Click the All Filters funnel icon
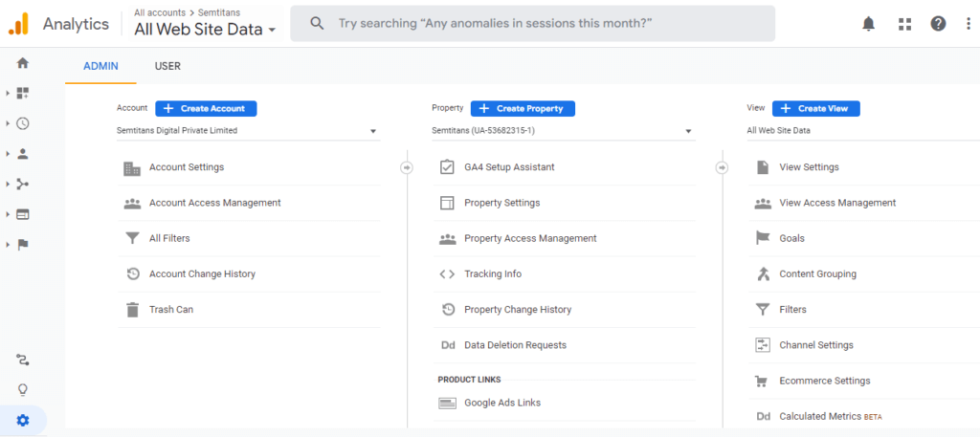Image resolution: width=980 pixels, height=437 pixels. pyautogui.click(x=132, y=238)
